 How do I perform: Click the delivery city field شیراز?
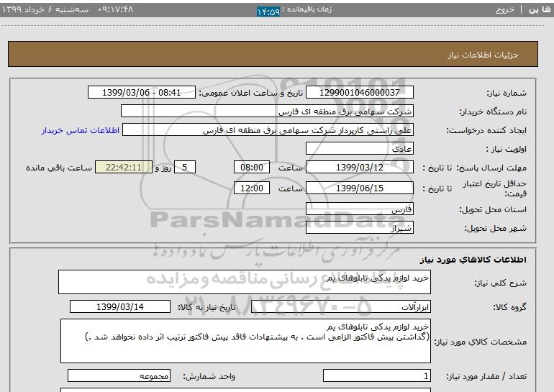tap(359, 228)
